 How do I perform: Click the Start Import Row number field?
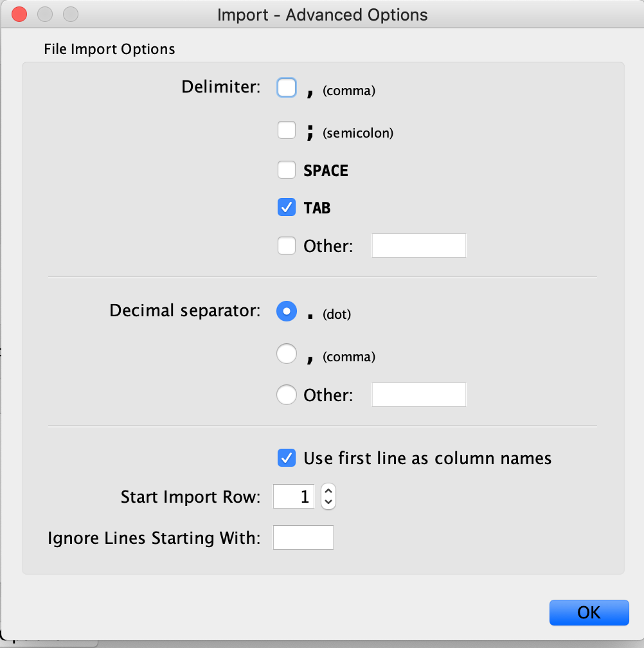(294, 496)
